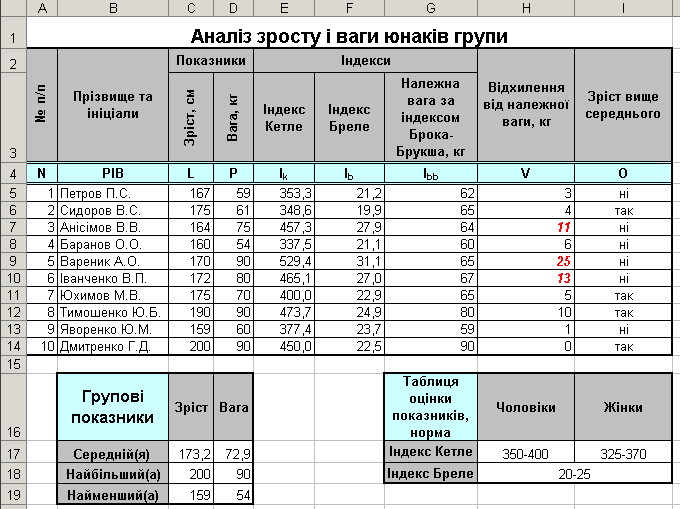
Task: Click the red deviation value 13
Action: 526,278
